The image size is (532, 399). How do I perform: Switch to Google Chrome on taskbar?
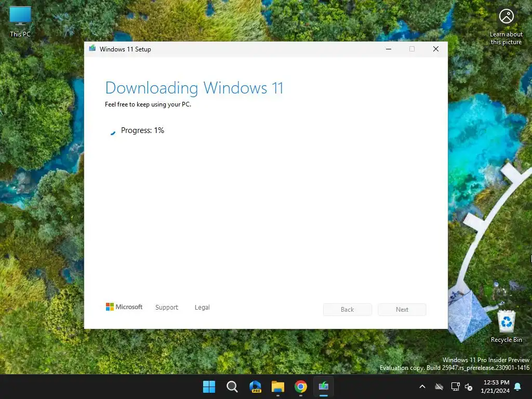click(301, 387)
